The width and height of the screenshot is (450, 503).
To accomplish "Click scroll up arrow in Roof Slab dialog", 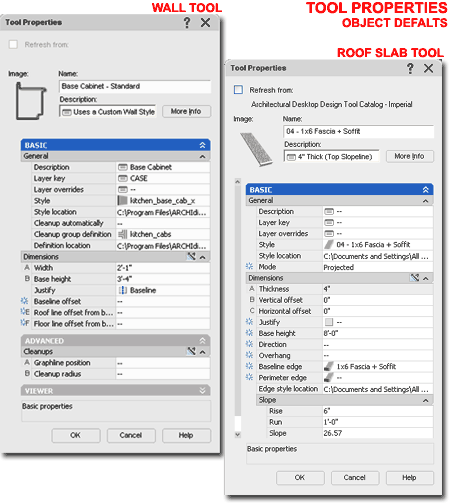I will click(x=238, y=182).
